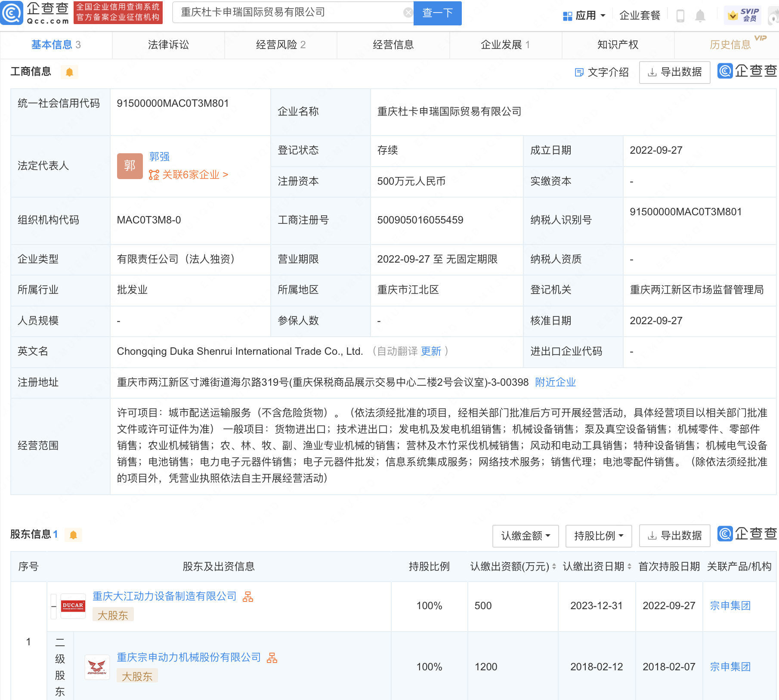Open notifications bell in header
This screenshot has height=700, width=779.
click(700, 16)
